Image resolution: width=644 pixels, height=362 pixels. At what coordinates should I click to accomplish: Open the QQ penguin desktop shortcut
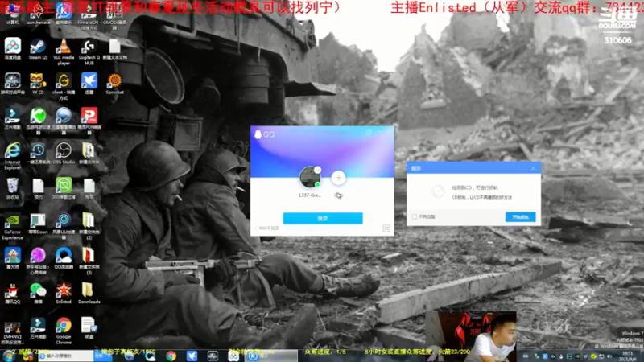tap(12, 293)
